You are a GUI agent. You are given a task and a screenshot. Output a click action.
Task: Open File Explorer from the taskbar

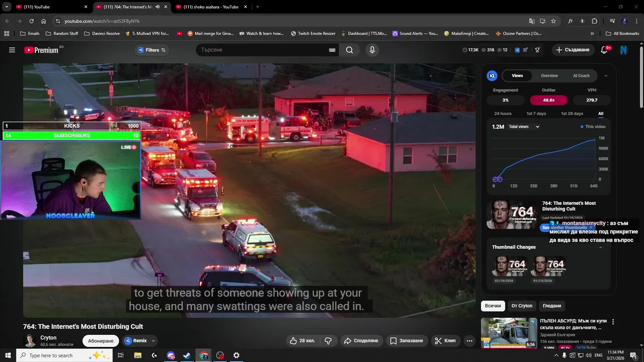137,355
